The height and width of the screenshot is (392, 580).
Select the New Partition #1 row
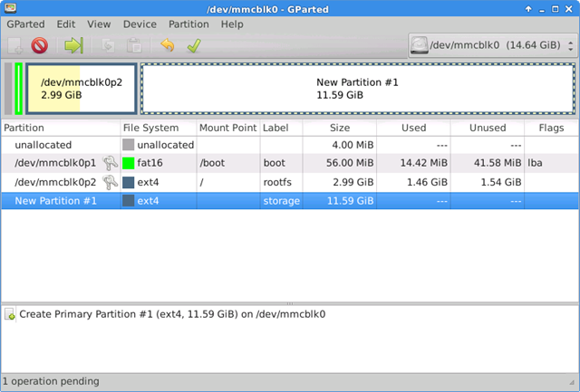coord(290,201)
